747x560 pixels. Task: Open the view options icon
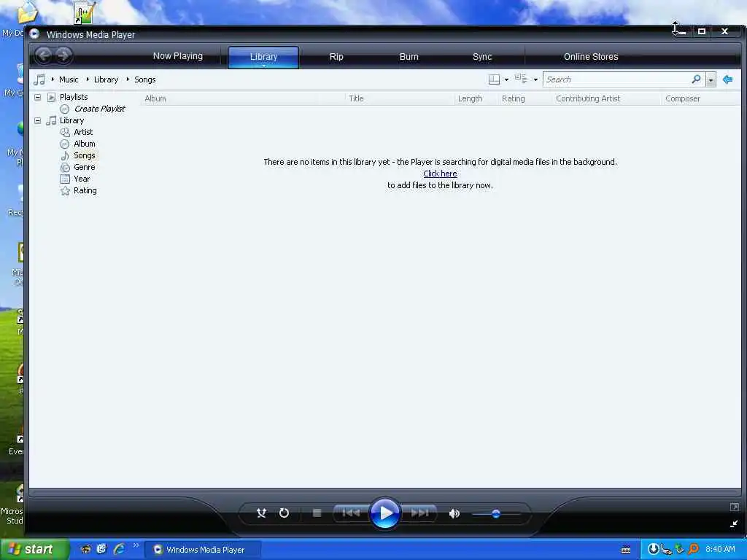[x=521, y=79]
